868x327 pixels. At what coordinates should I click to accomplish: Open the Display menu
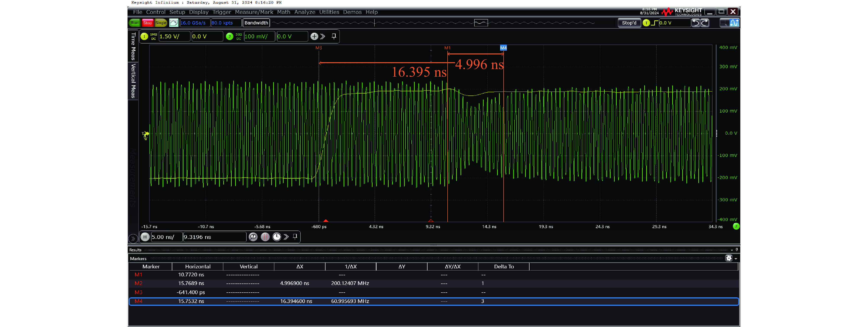coord(199,12)
